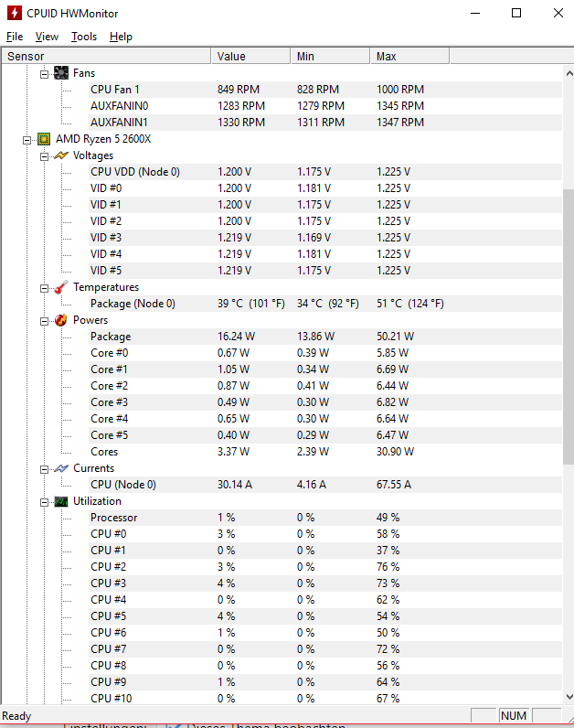574x728 pixels.
Task: Select the CPU #2 utilization row
Action: [325, 567]
